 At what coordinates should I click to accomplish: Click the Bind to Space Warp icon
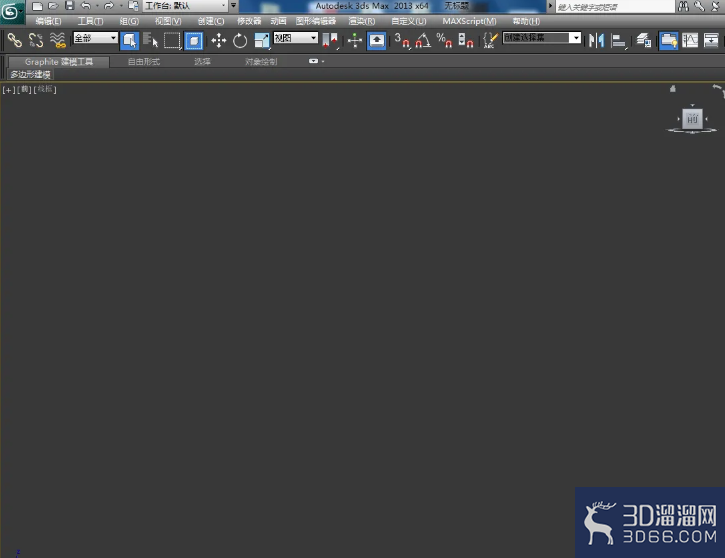click(x=57, y=40)
